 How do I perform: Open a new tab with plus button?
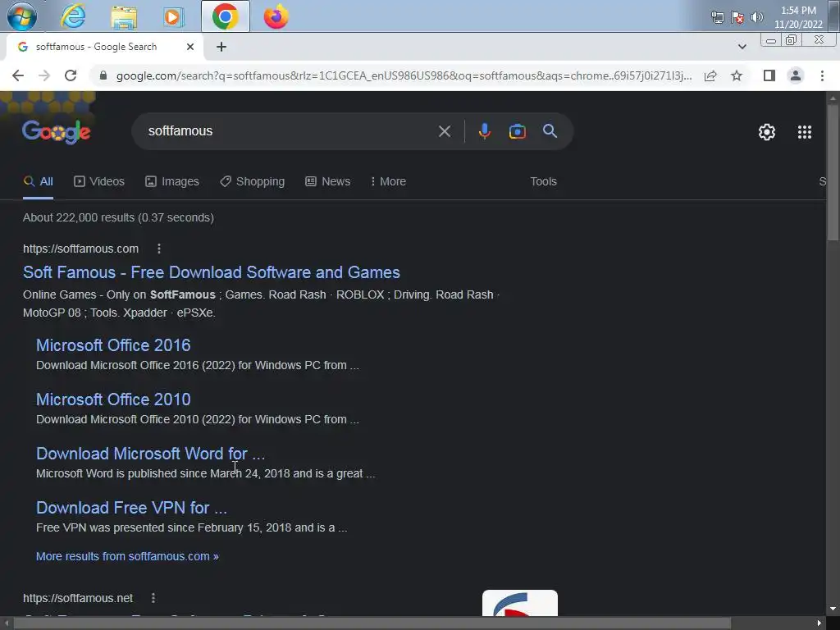(221, 47)
